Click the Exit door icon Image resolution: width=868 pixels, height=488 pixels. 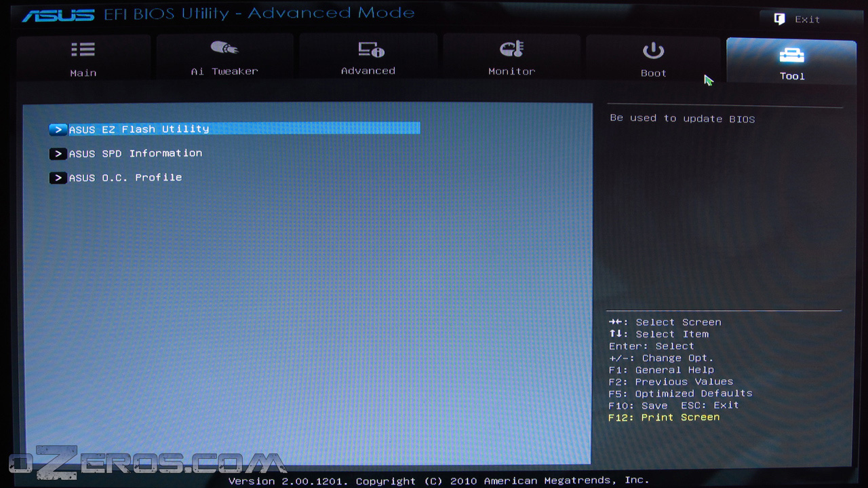(779, 19)
